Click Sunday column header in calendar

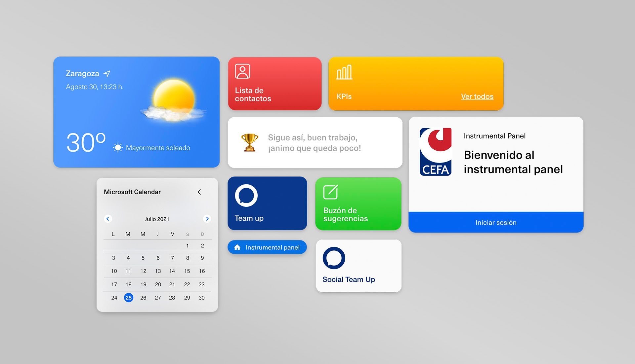[201, 234]
